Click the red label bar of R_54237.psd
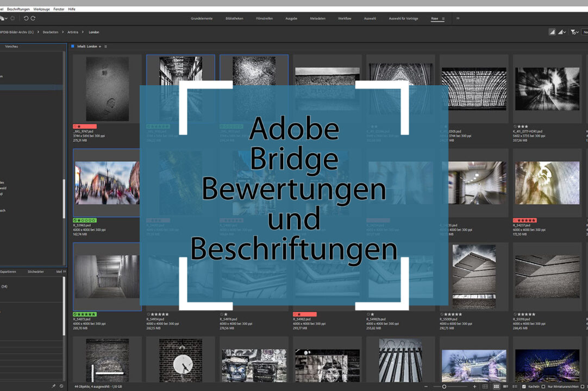588x391 pixels. 524,220
